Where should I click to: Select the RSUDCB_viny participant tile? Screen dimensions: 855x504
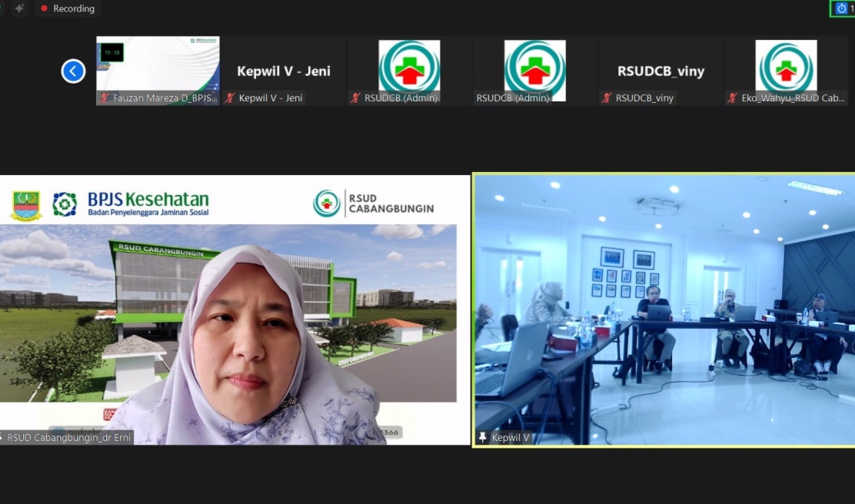660,71
